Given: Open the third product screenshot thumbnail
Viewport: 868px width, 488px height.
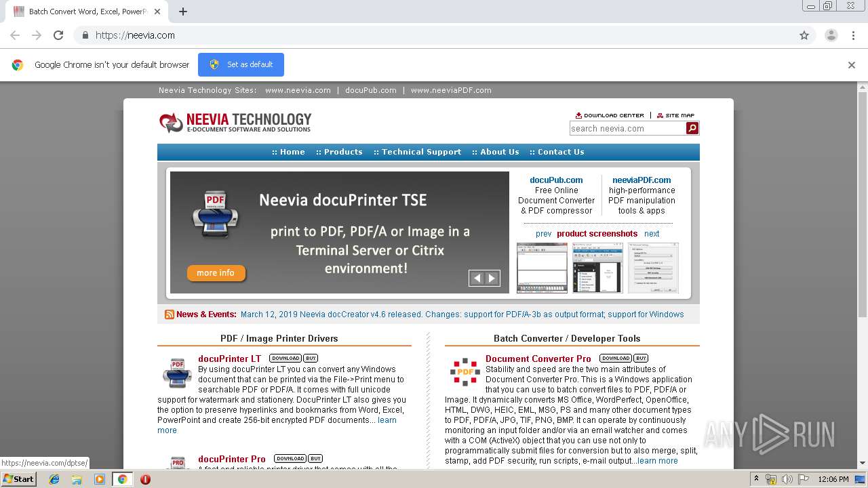Looking at the screenshot, I should click(653, 268).
